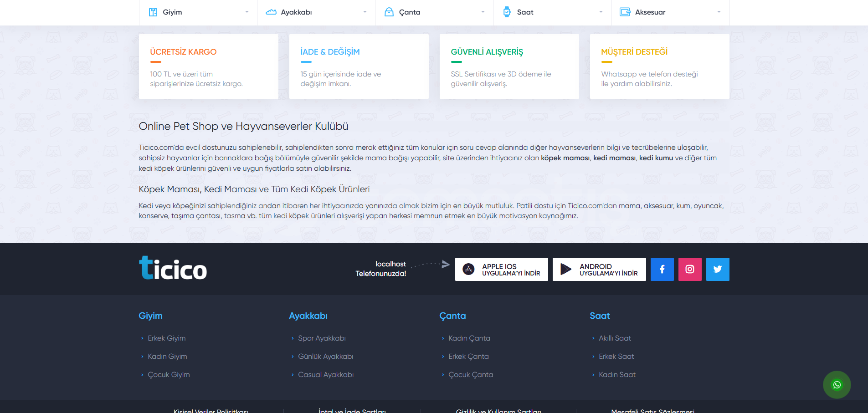Click the Çanta bag icon in navigation
Viewport: 868px width, 413px height.
click(x=389, y=12)
